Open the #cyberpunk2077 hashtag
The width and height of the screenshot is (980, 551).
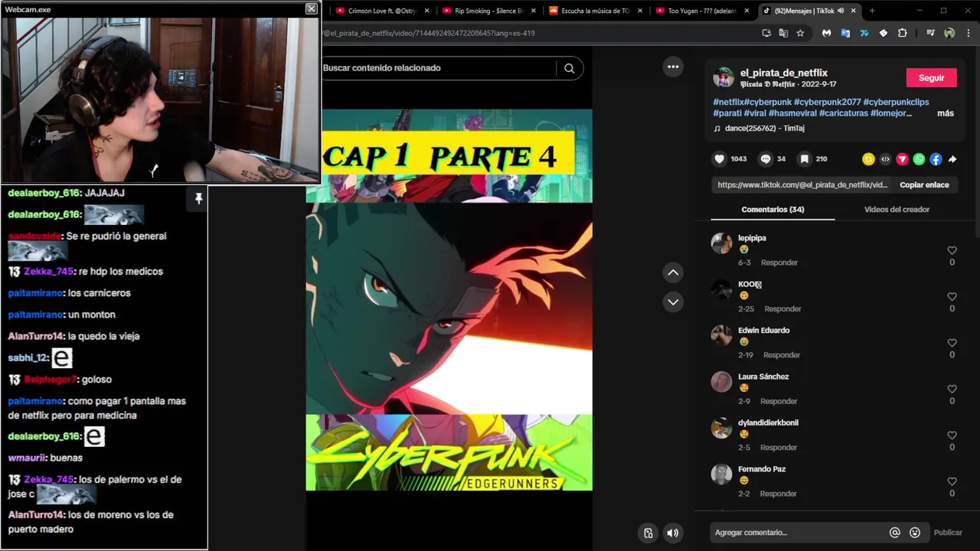pyautogui.click(x=827, y=102)
